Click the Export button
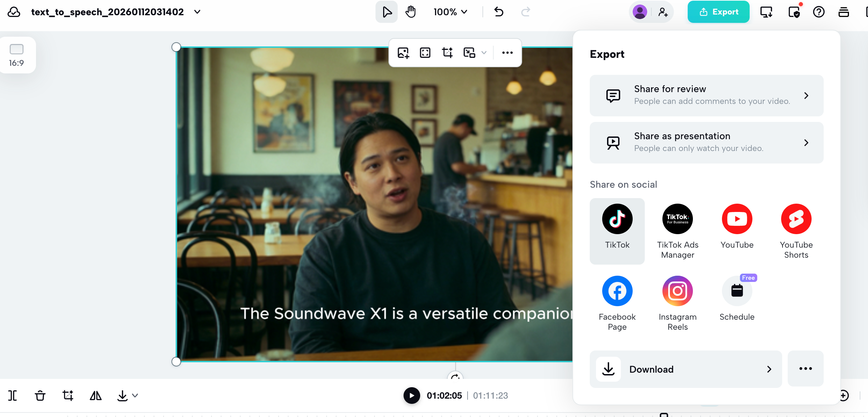 pyautogui.click(x=718, y=11)
